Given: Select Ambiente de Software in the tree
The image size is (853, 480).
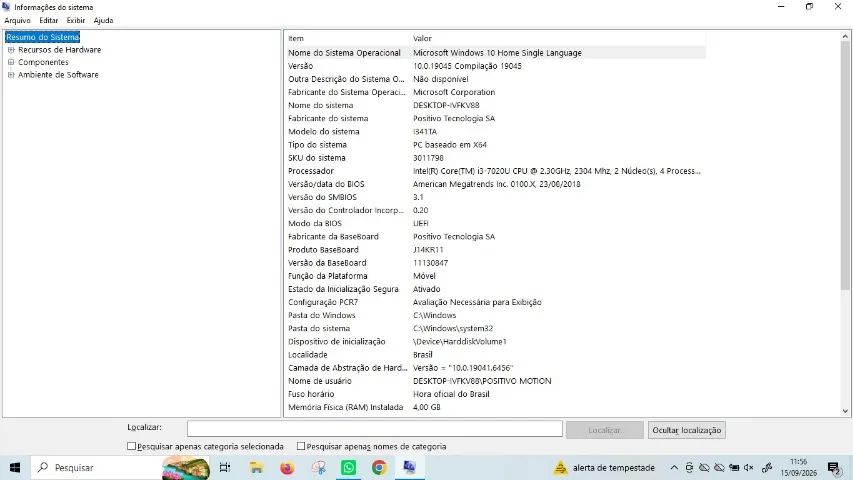Looking at the screenshot, I should [x=58, y=75].
